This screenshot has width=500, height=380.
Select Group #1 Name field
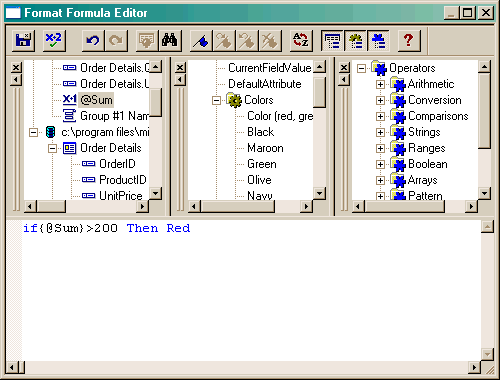[114, 116]
